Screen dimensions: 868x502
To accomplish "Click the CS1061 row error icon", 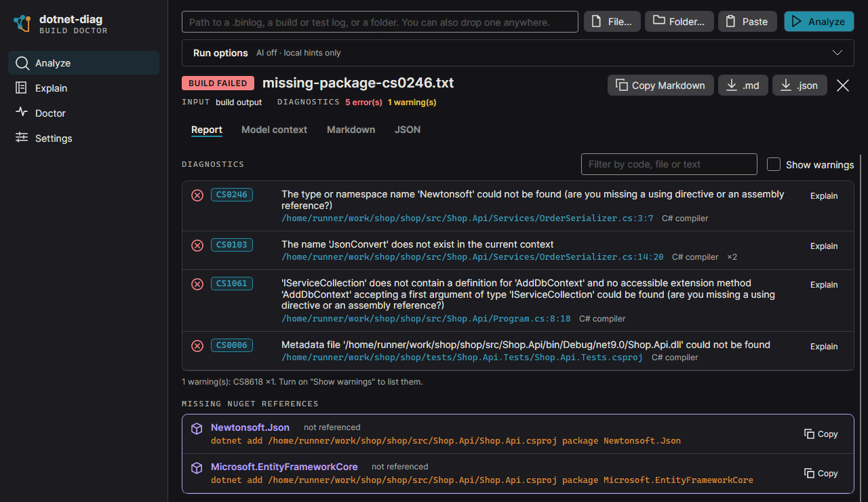I will 197,284.
